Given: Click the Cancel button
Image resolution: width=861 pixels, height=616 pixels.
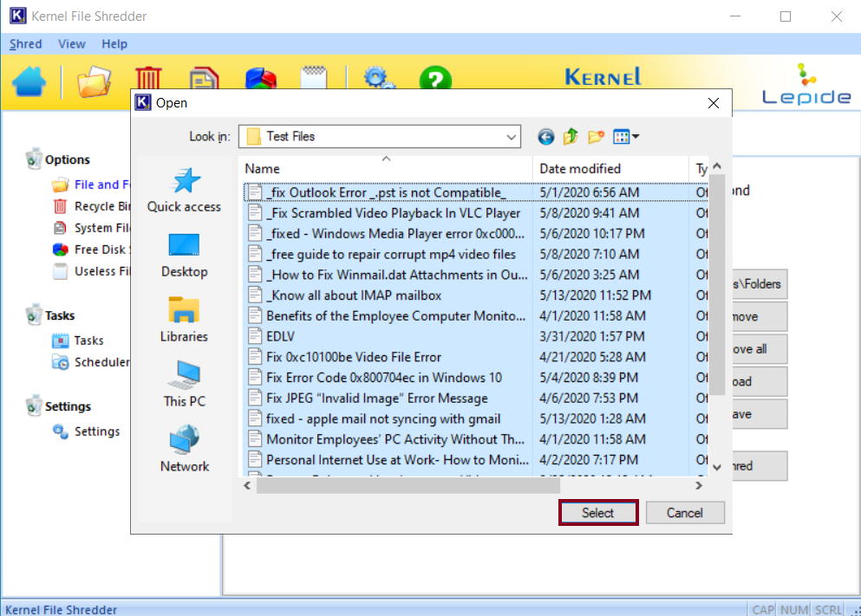Looking at the screenshot, I should tap(685, 513).
